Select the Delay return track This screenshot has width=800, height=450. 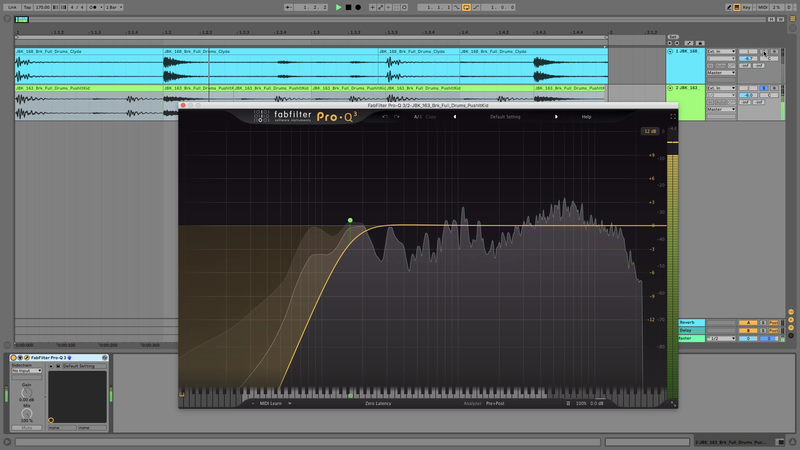pyautogui.click(x=691, y=331)
